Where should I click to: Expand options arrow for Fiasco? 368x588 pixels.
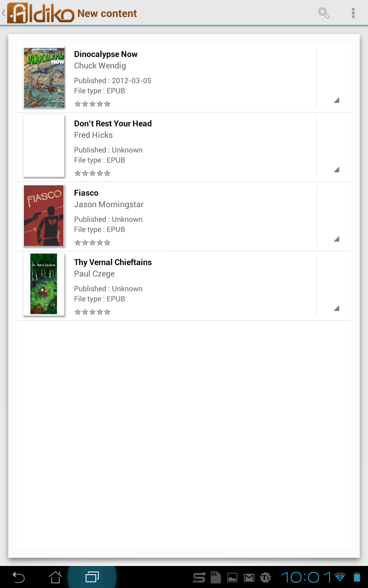point(336,239)
